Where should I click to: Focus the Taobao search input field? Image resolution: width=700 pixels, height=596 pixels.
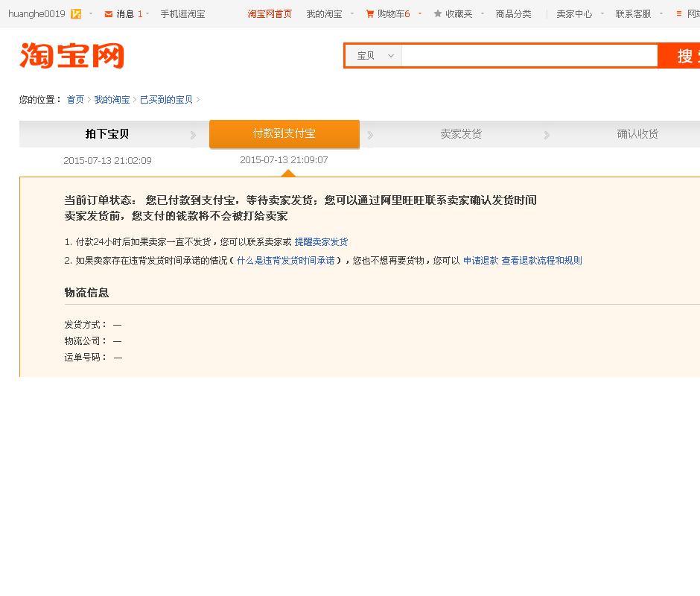click(529, 56)
